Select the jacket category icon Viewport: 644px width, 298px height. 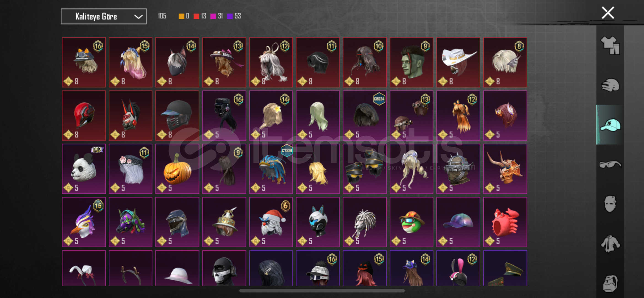tap(610, 244)
